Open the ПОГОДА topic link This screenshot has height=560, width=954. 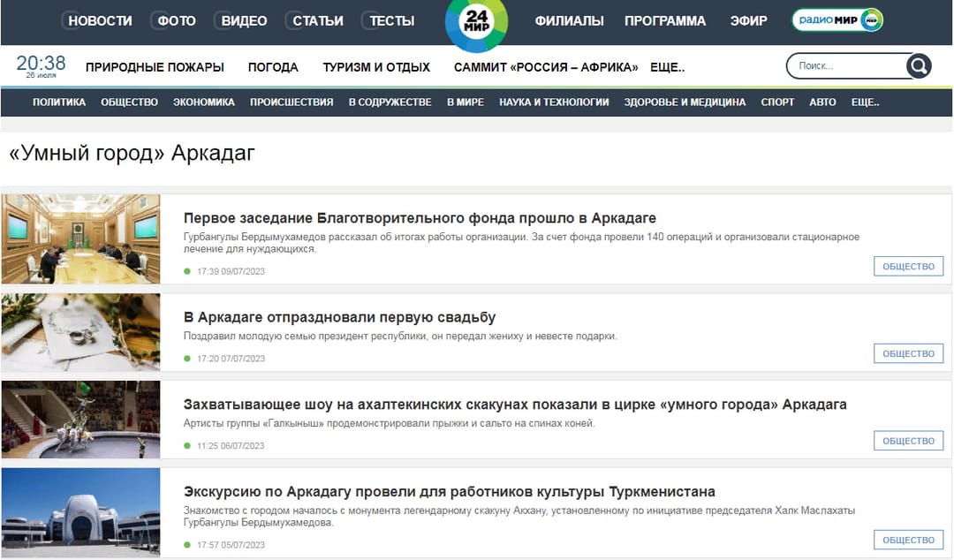(274, 66)
